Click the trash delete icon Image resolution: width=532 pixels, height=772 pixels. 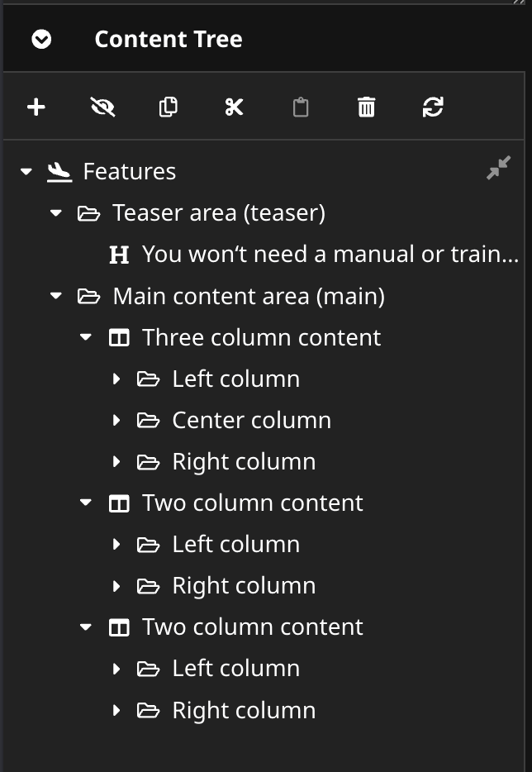[367, 107]
